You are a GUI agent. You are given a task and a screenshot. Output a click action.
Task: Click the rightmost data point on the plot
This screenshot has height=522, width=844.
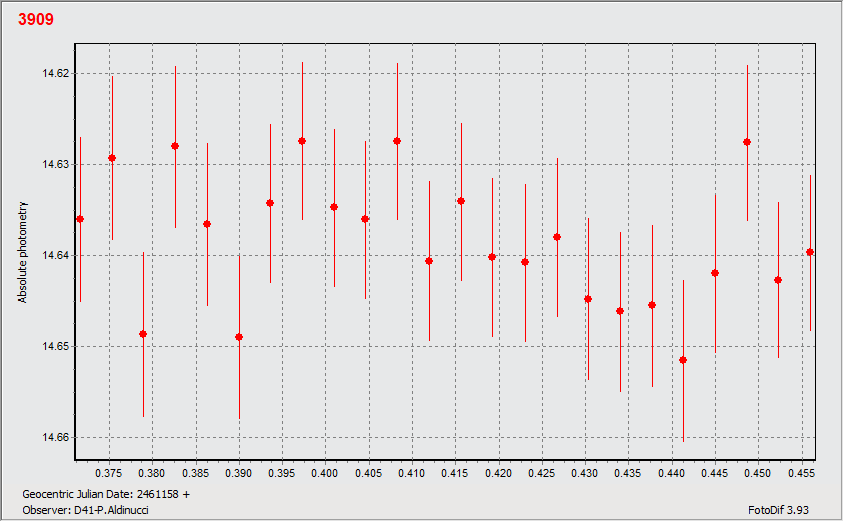(810, 252)
